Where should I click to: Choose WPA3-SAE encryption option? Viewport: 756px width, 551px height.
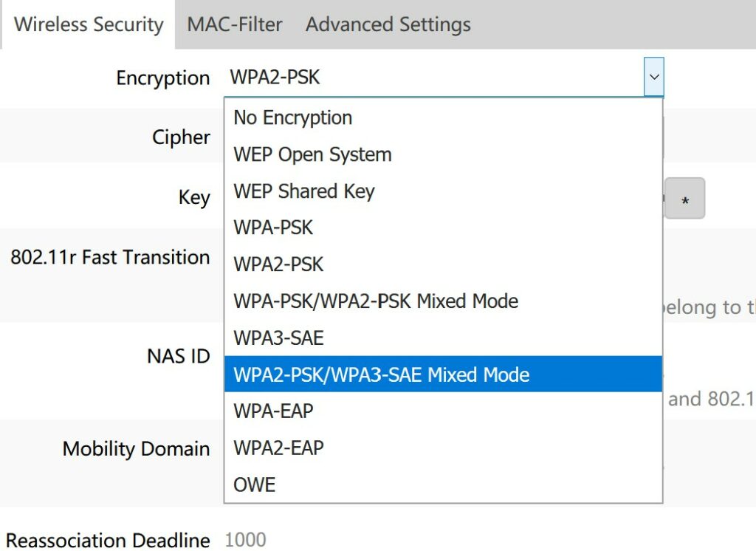[x=278, y=338]
